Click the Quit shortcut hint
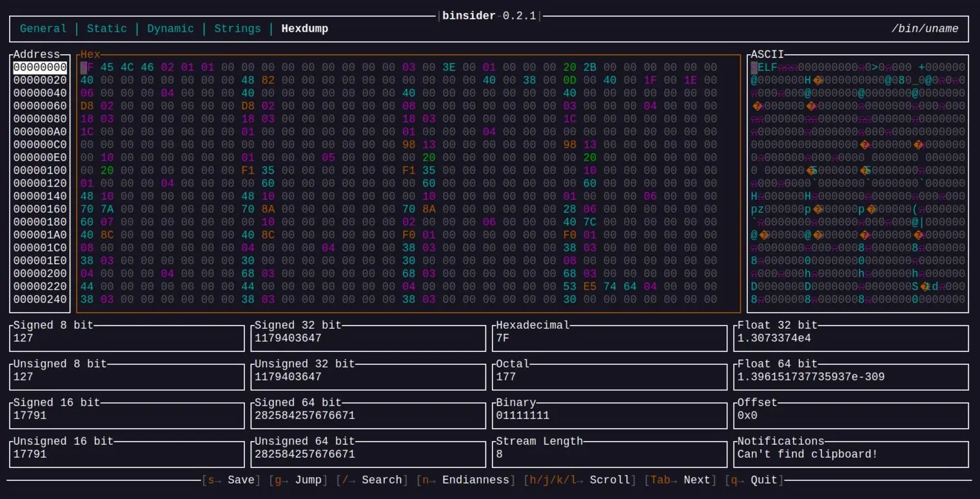The width and height of the screenshot is (980, 499). (754, 480)
